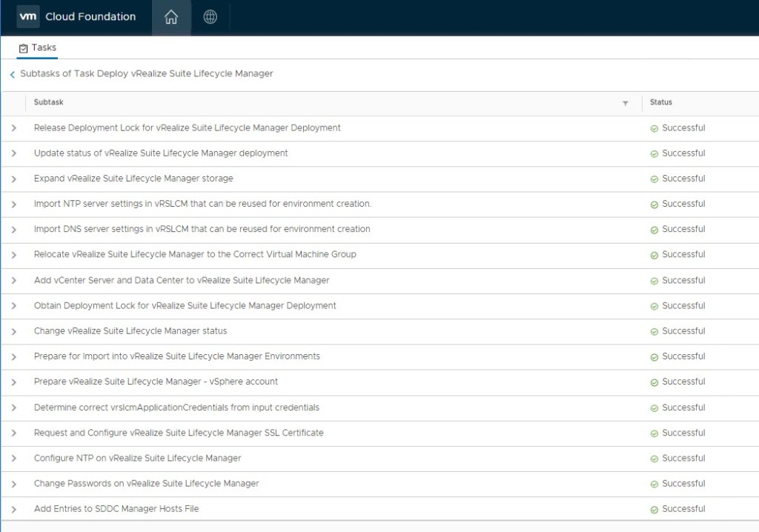Expand Request and Configure SSL Certificate row
Image resolution: width=759 pixels, height=532 pixels.
tap(13, 433)
